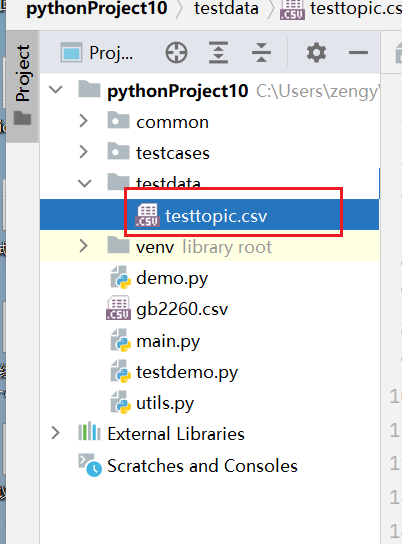This screenshot has width=402, height=544.
Task: Click the Collapse All toolbar icon
Action: click(x=261, y=53)
